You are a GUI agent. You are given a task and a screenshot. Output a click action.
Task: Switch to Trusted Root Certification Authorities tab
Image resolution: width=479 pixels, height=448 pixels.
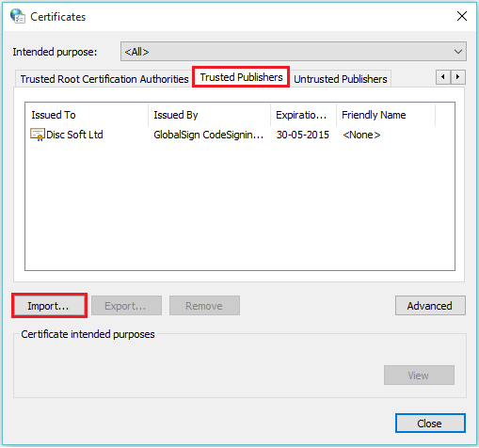coord(104,79)
